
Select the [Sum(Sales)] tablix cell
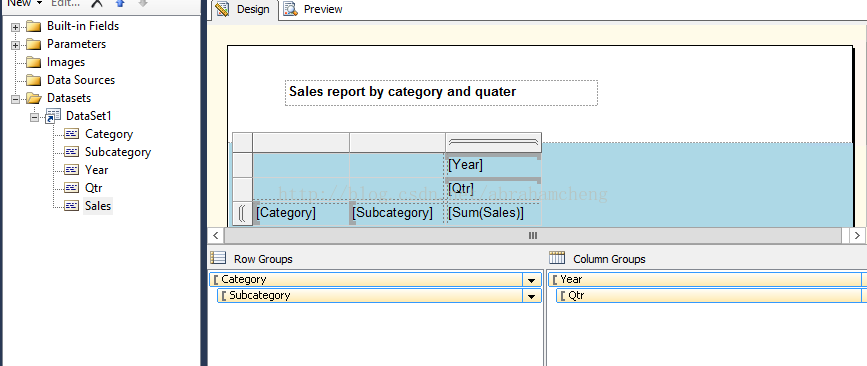[x=493, y=213]
